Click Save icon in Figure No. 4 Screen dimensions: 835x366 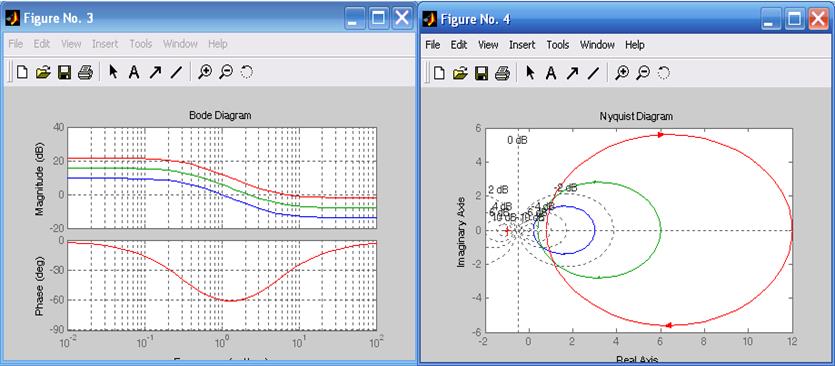[x=481, y=73]
